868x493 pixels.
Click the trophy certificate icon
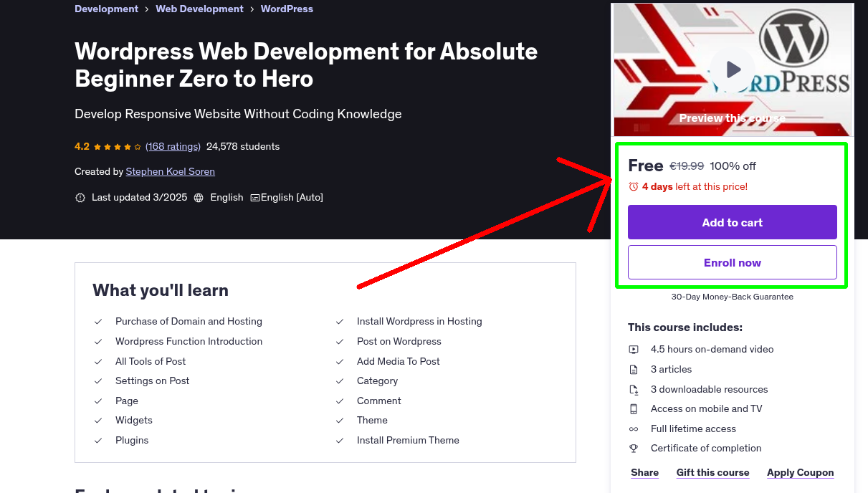click(x=634, y=449)
